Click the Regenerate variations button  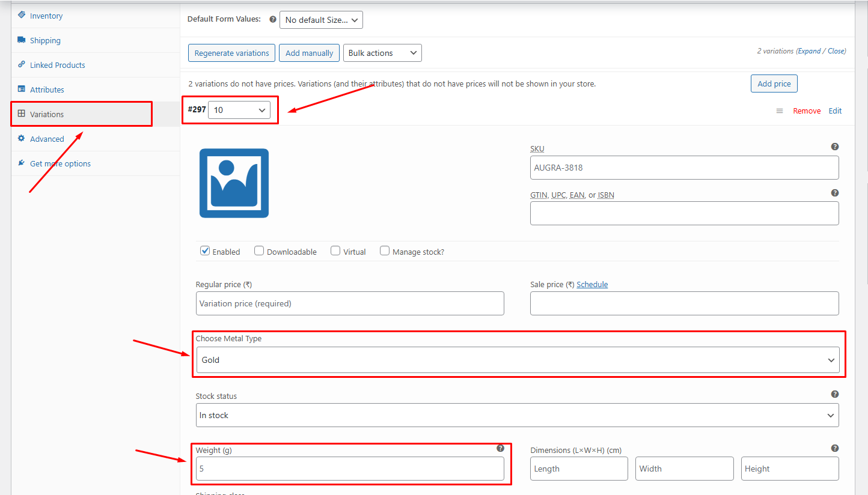point(232,53)
